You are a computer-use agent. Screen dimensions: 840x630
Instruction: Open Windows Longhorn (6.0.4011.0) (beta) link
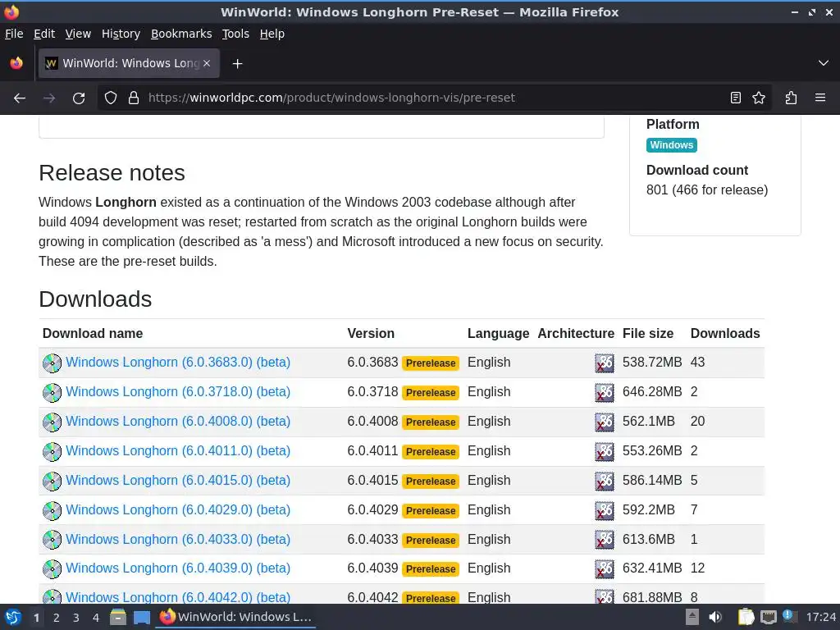tap(178, 450)
